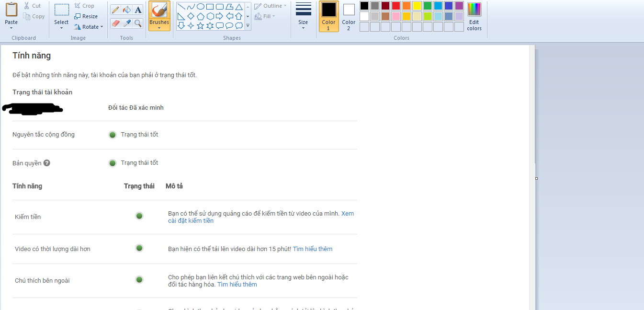Pick the Four-point star shape

click(191, 25)
